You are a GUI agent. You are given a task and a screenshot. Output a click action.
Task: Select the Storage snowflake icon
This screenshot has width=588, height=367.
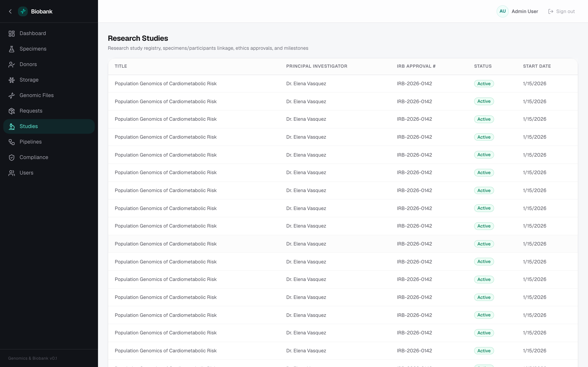pyautogui.click(x=11, y=80)
